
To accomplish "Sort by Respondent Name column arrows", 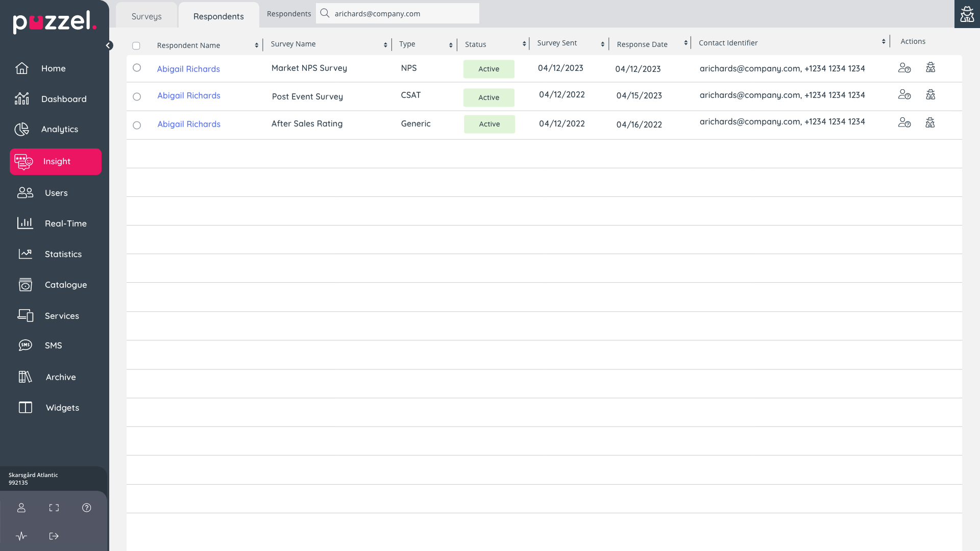I will click(256, 45).
